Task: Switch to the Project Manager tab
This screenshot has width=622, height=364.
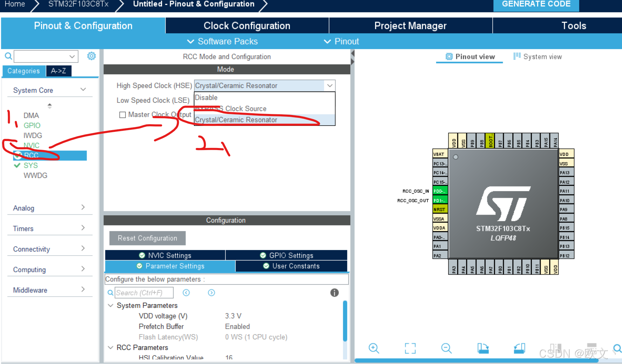Action: pos(410,26)
